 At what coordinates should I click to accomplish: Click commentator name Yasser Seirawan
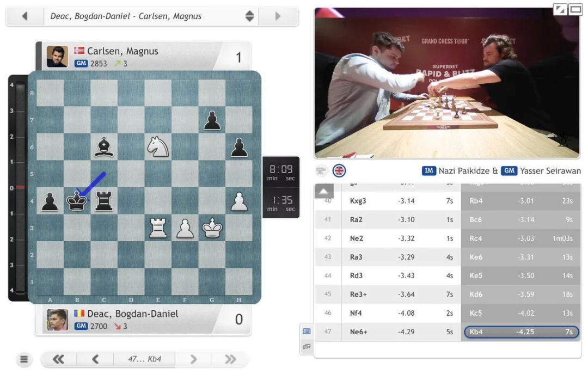[x=550, y=171]
